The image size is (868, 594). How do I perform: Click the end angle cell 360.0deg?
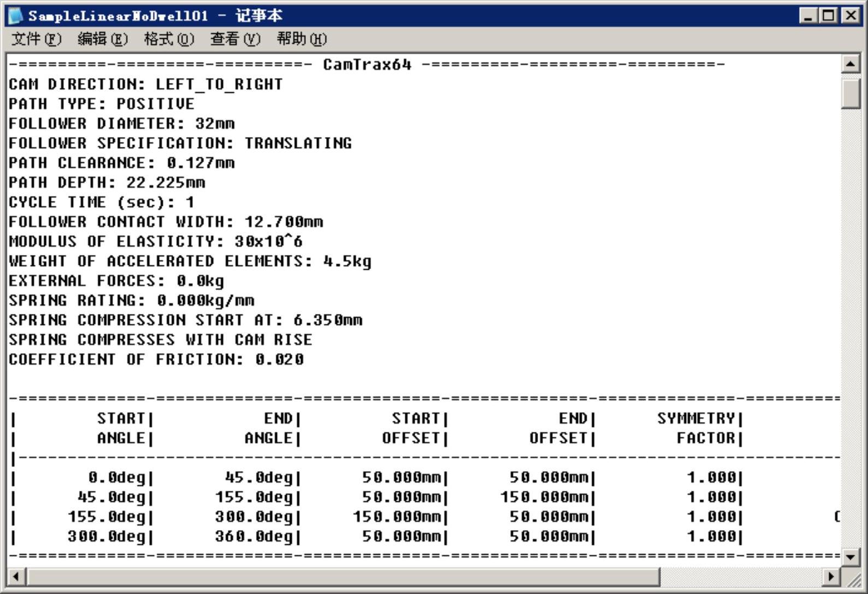coord(254,537)
